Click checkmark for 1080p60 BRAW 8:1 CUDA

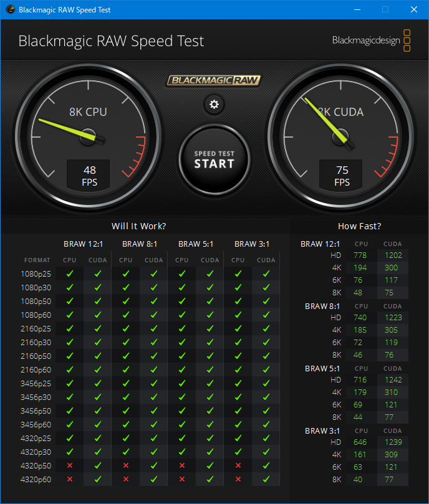point(154,315)
